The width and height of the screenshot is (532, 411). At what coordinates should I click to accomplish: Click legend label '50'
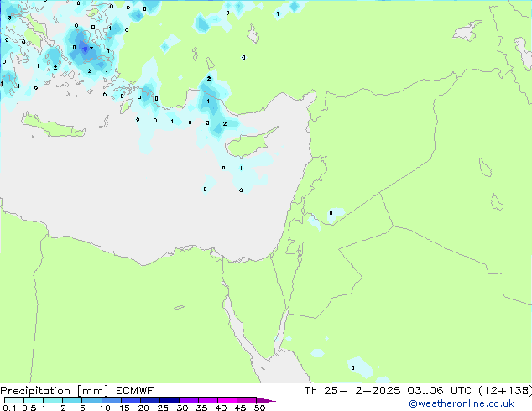point(259,408)
